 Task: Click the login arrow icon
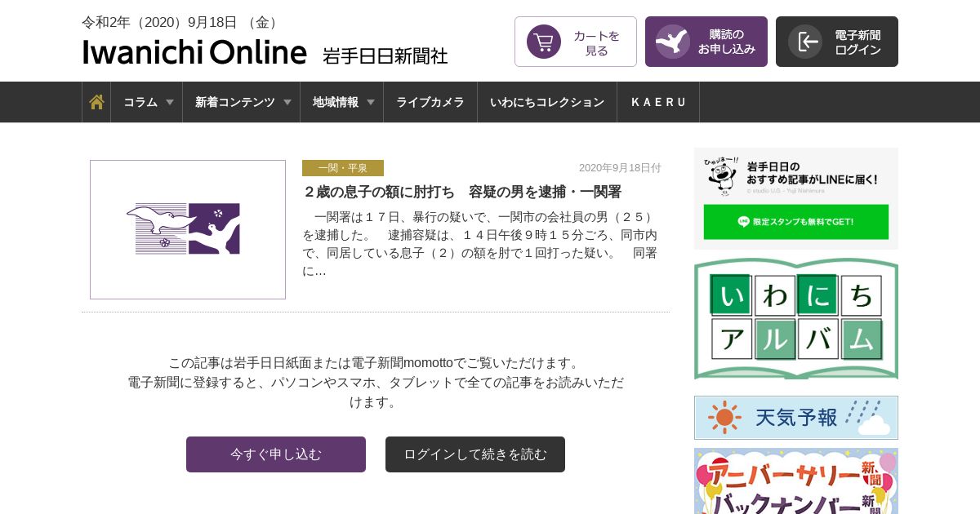click(805, 42)
